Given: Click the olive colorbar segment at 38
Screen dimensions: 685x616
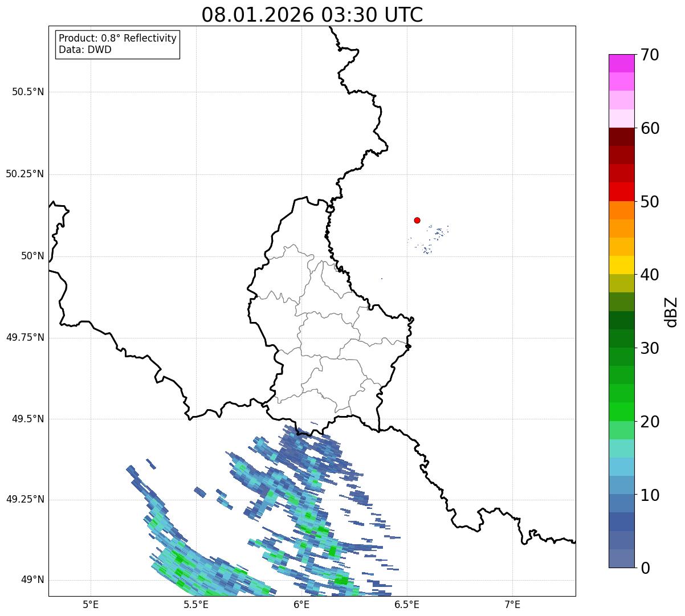Looking at the screenshot, I should [622, 283].
